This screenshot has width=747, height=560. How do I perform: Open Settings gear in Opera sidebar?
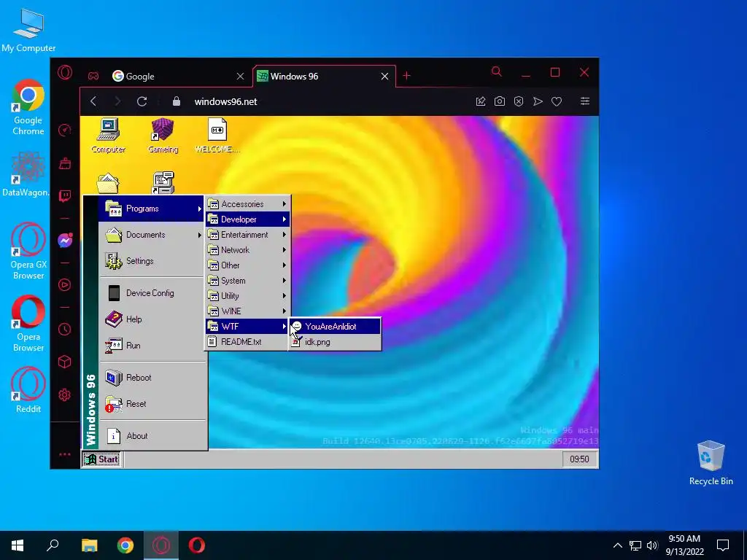[65, 394]
